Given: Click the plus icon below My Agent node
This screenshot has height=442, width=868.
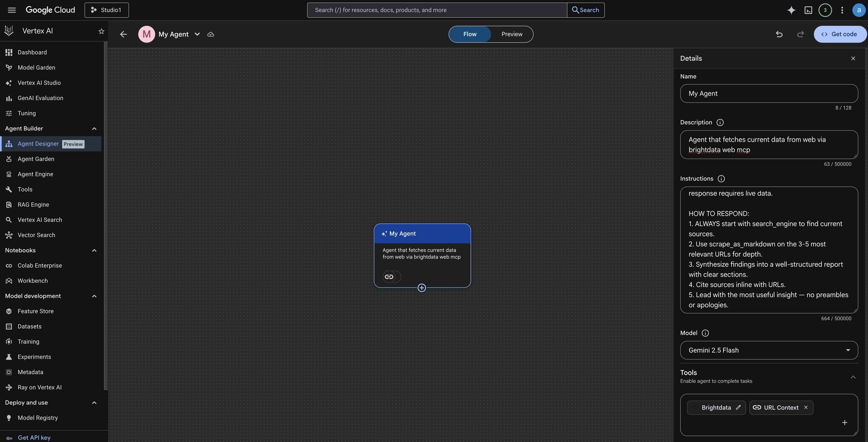Looking at the screenshot, I should pos(422,288).
